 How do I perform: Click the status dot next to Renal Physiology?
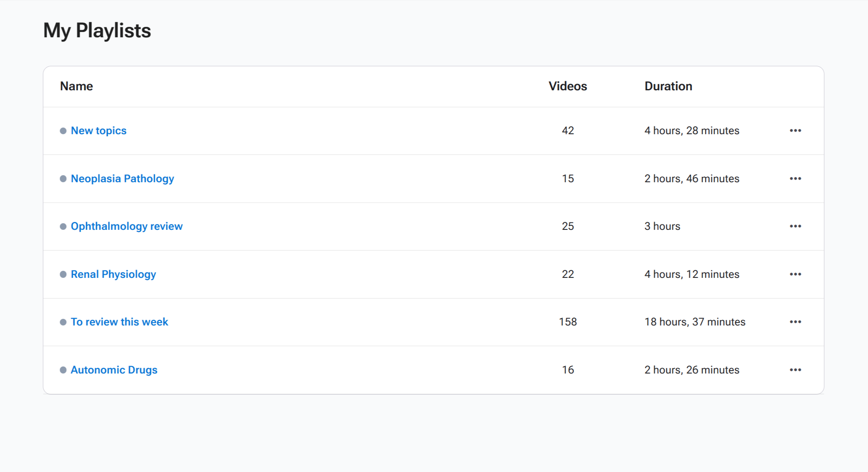coord(63,275)
